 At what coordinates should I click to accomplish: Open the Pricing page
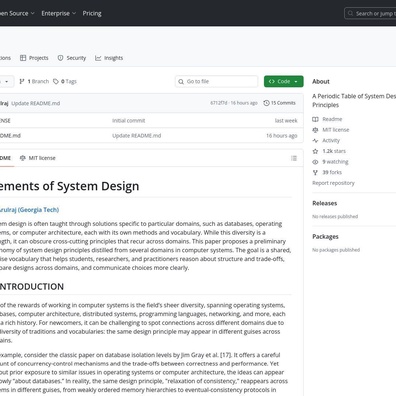[92, 13]
